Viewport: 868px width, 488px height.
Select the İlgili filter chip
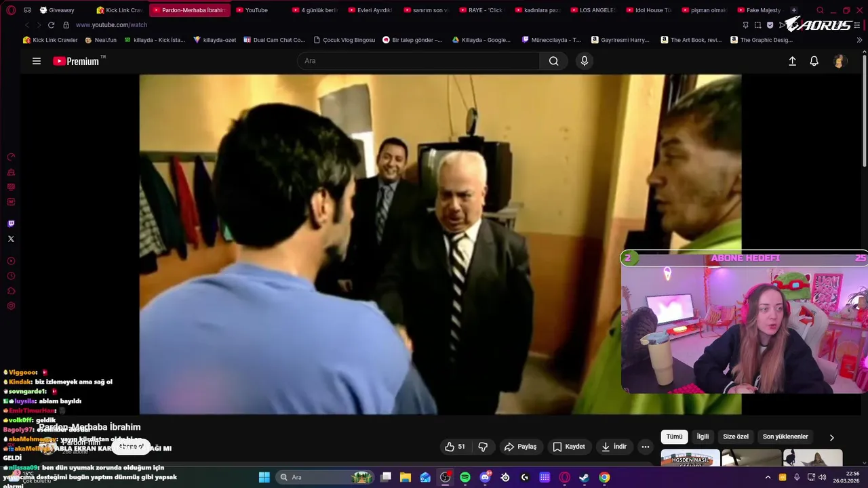point(703,437)
